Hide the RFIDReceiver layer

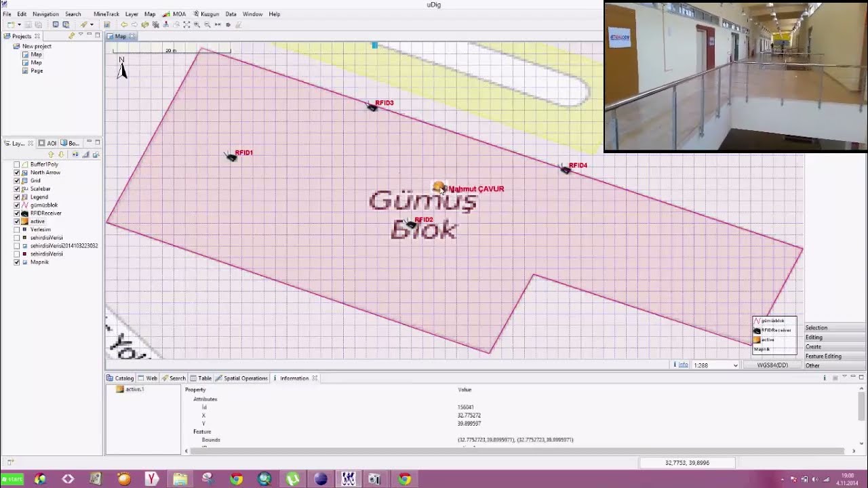click(x=17, y=213)
